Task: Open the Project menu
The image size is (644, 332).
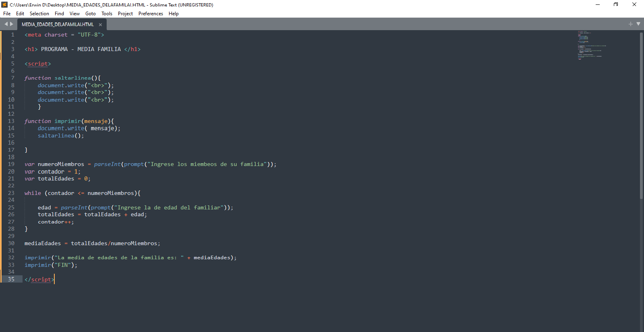Action: tap(125, 14)
